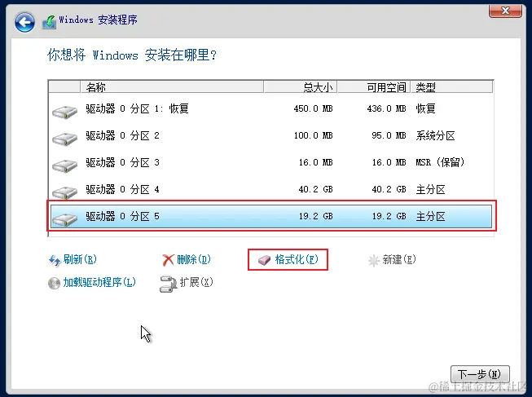Image resolution: width=532 pixels, height=397 pixels.
Task: Sort by 总大小 column header
Action: click(x=301, y=87)
